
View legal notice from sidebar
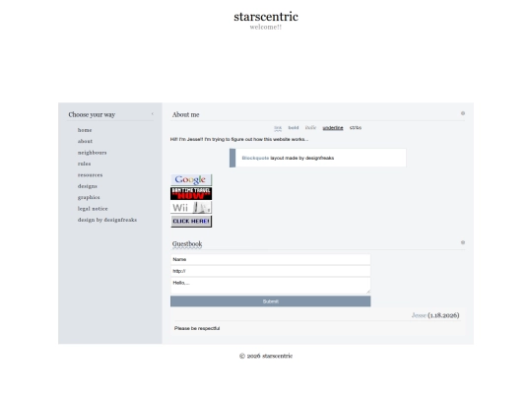pos(93,209)
